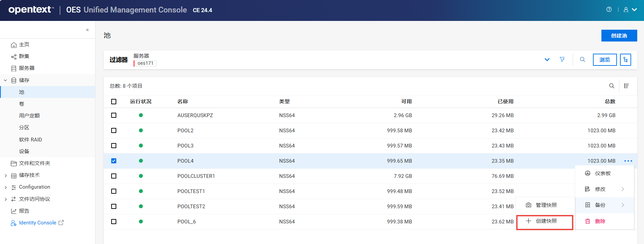Click search icon in filter bar
The image size is (644, 244).
(582, 59)
